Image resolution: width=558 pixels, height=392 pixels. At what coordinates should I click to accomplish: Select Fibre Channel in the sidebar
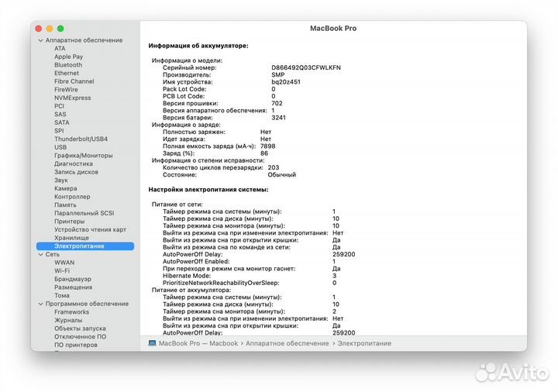74,81
